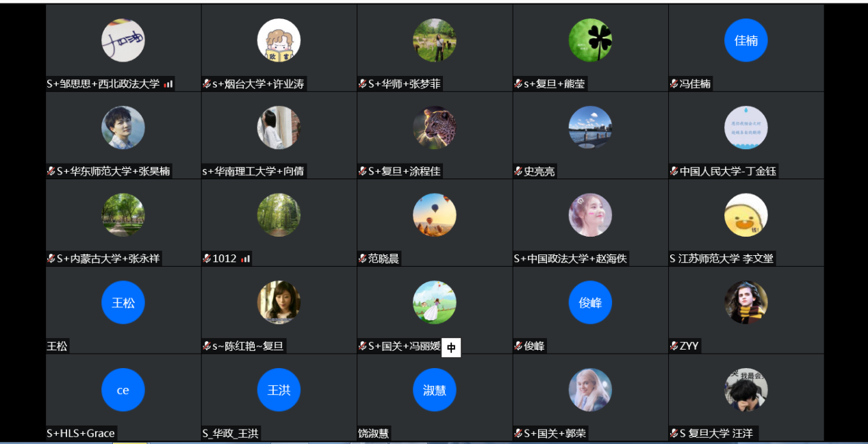Click the muted mic icon beside ZYY
The width and height of the screenshot is (868, 444).
pos(674,346)
